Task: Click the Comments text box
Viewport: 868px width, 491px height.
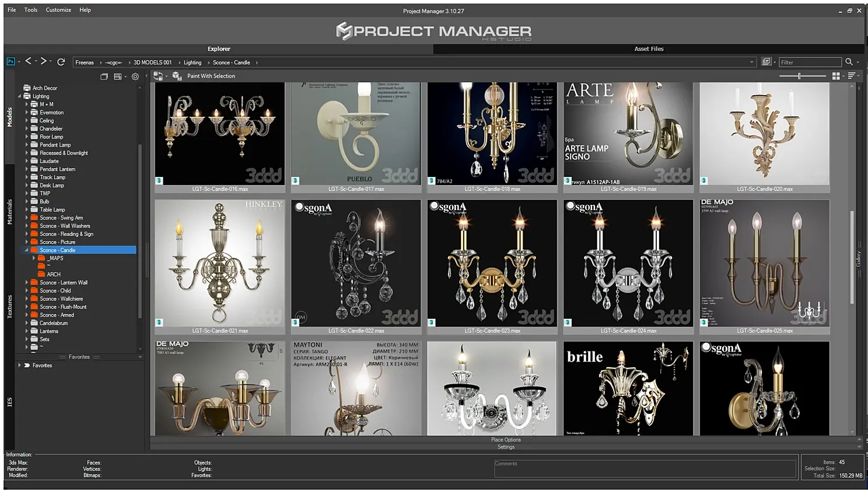Action: click(645, 469)
